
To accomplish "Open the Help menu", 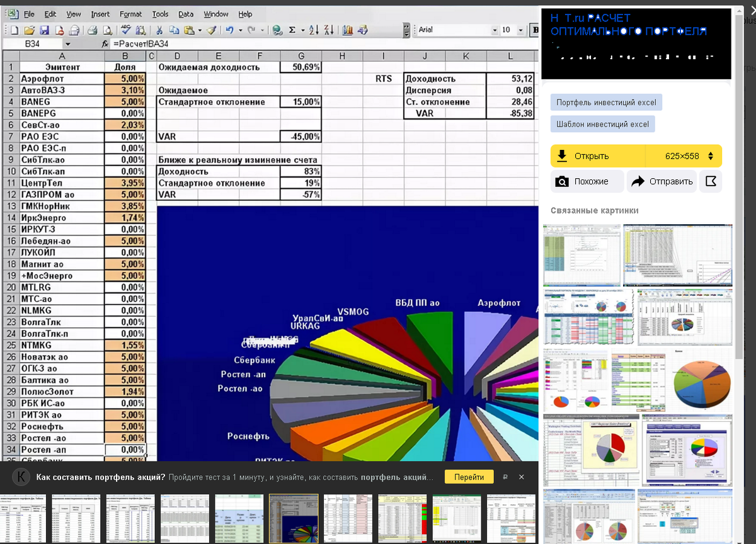I will (x=245, y=14).
